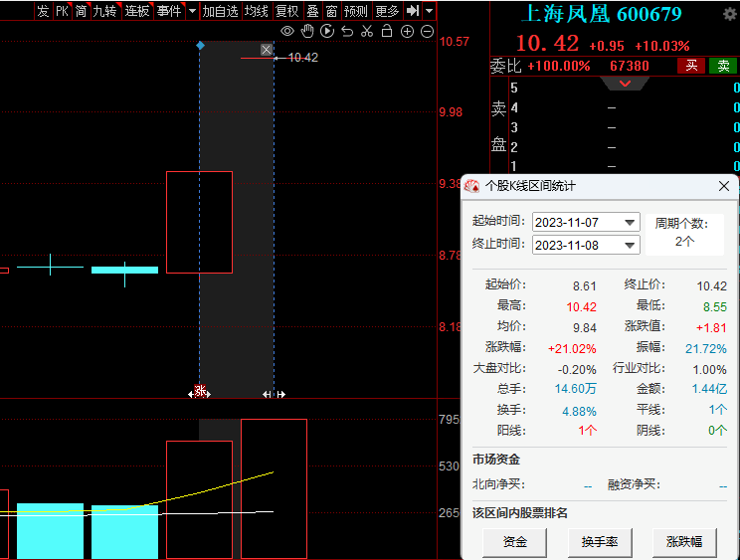740x560 pixels.
Task: Select the scissors cut tool
Action: [x=367, y=32]
